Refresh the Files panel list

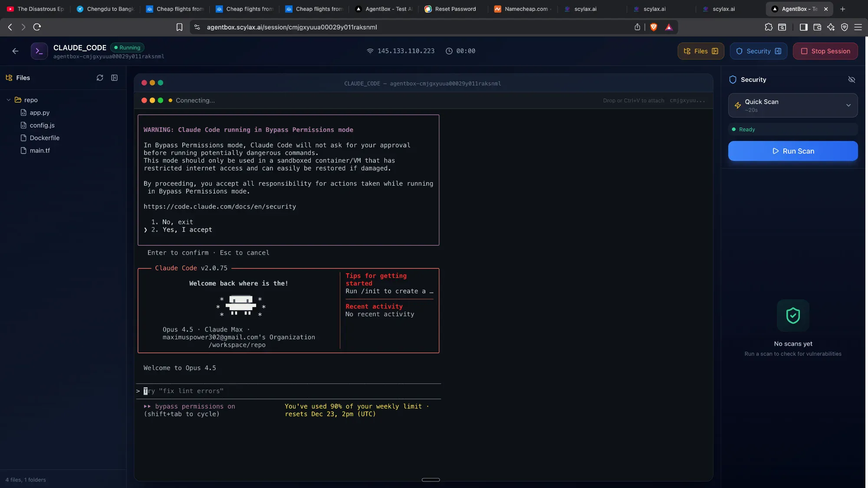point(100,78)
